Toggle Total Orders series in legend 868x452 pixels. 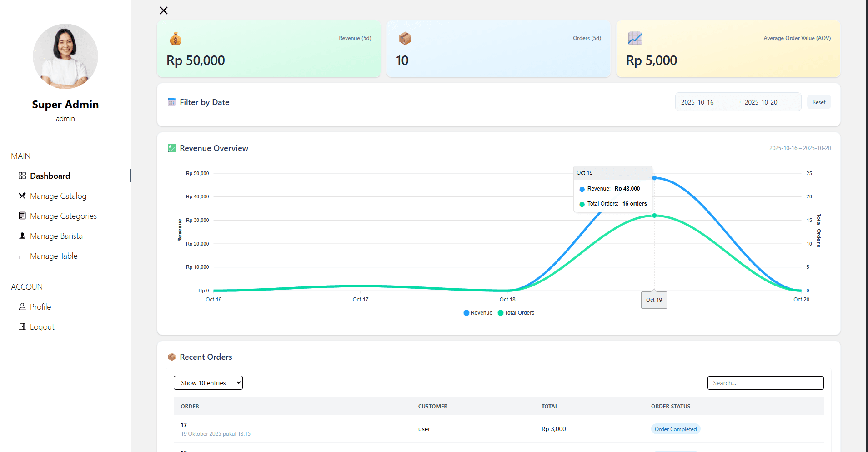tap(516, 313)
